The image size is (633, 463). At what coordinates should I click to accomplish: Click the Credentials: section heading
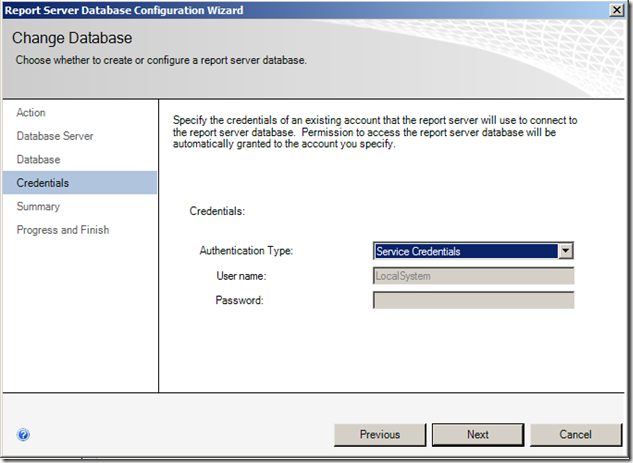[x=217, y=211]
